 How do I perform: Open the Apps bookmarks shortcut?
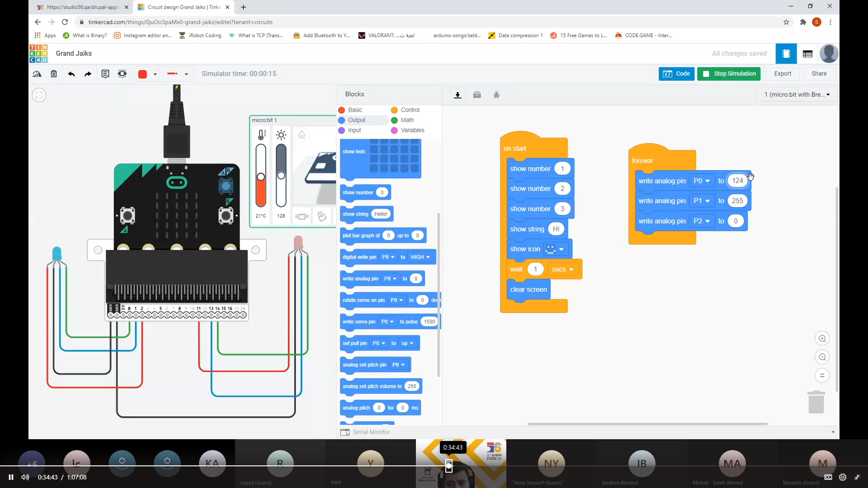click(x=45, y=35)
